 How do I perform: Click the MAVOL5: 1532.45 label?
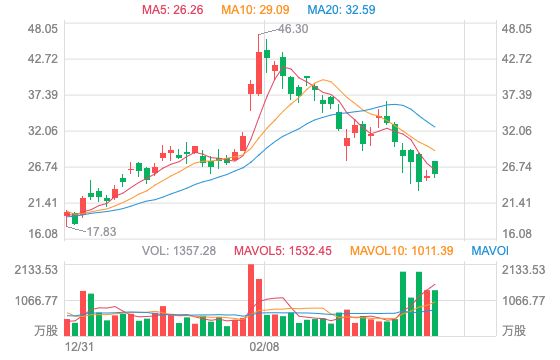(283, 251)
